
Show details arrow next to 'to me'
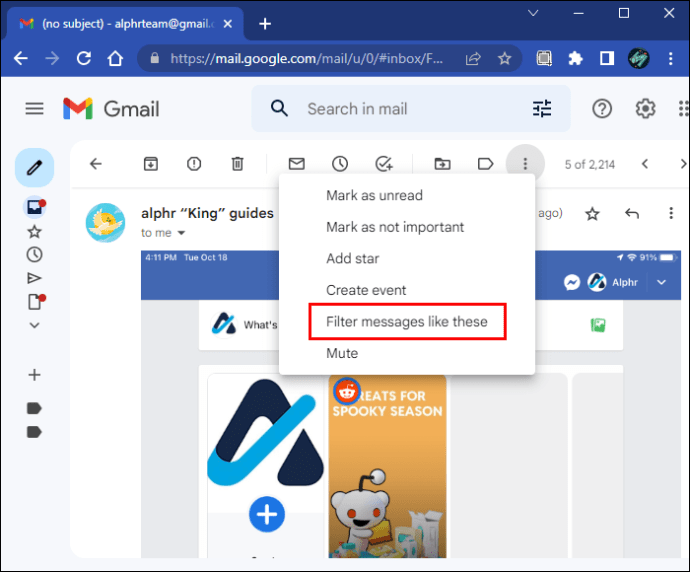coord(181,233)
